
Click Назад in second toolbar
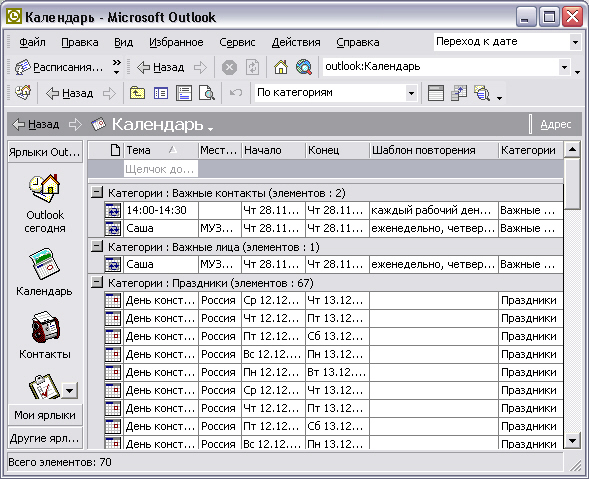69,93
